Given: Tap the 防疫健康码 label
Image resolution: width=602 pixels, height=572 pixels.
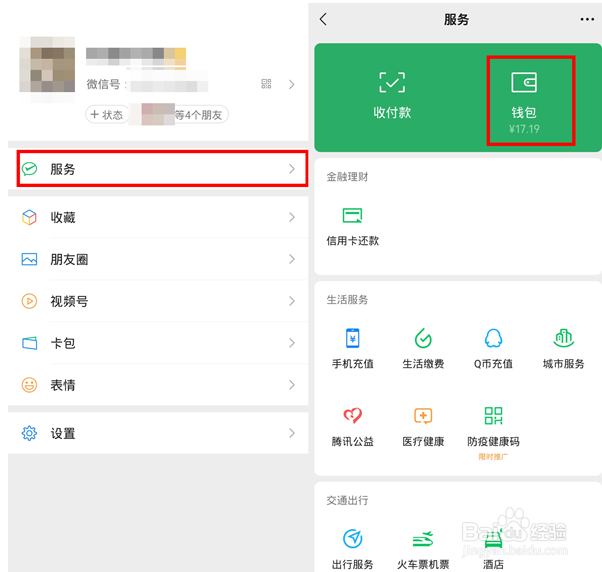Looking at the screenshot, I should pos(493,441).
